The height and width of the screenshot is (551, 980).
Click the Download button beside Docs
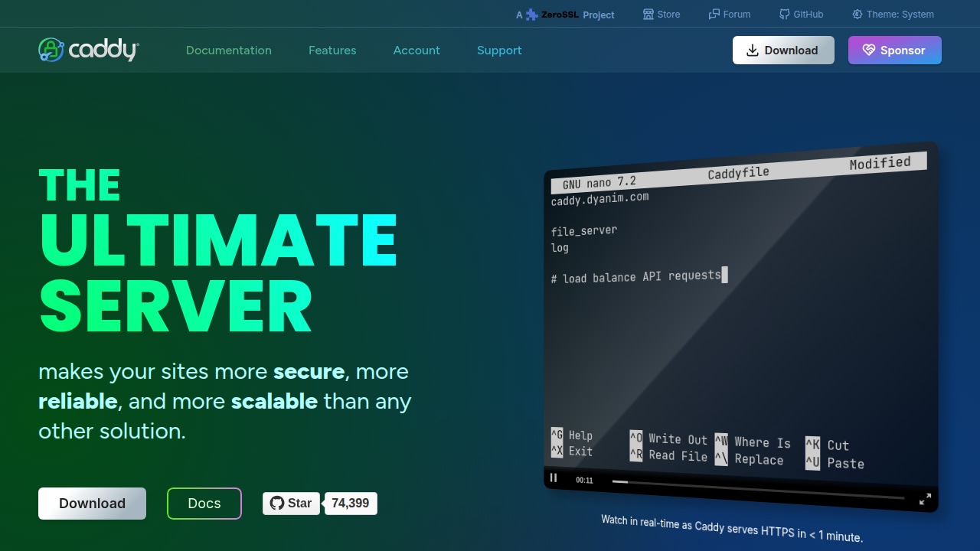tap(92, 504)
